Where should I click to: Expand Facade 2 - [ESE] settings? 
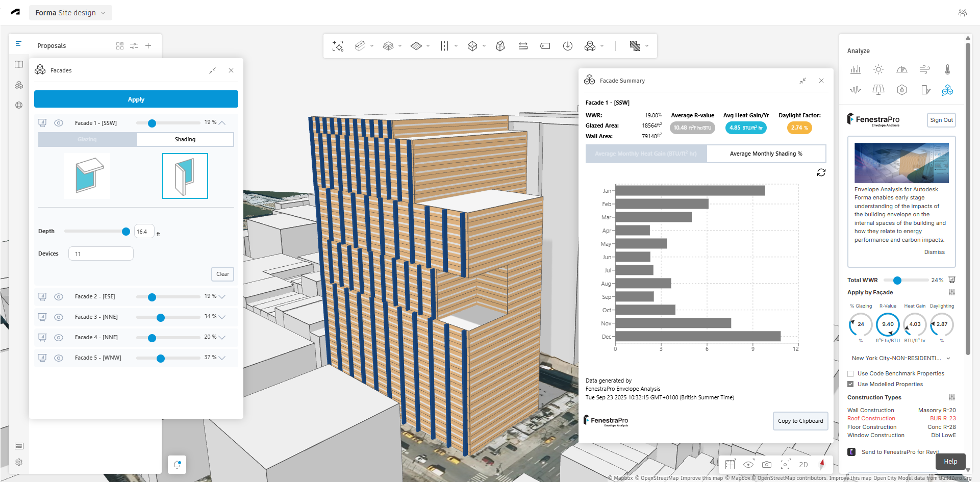(222, 296)
